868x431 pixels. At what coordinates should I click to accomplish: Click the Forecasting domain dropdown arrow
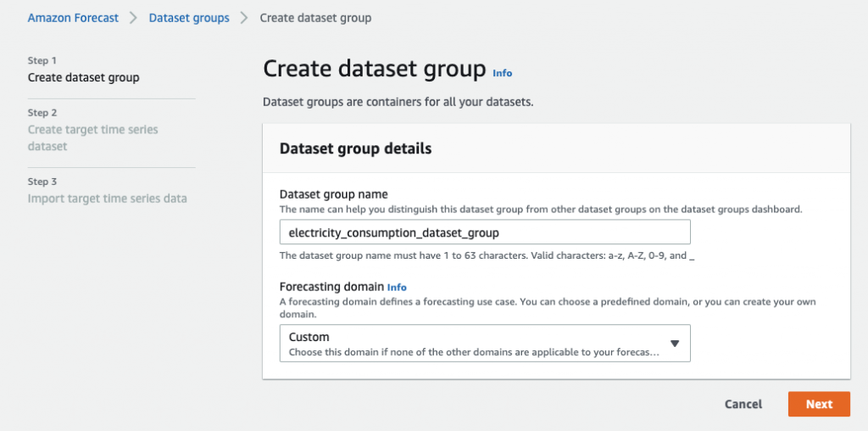coord(675,344)
